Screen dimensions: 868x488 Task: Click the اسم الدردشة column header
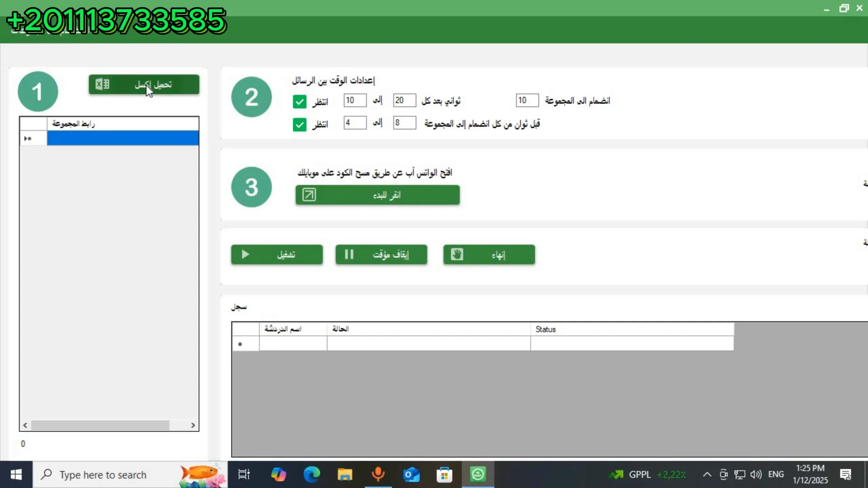(293, 329)
